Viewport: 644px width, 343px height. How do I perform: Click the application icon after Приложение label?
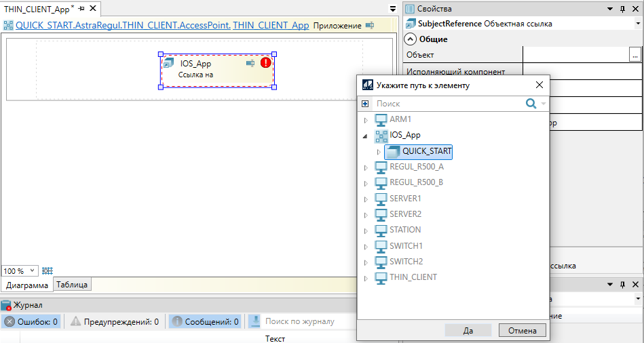tap(370, 25)
